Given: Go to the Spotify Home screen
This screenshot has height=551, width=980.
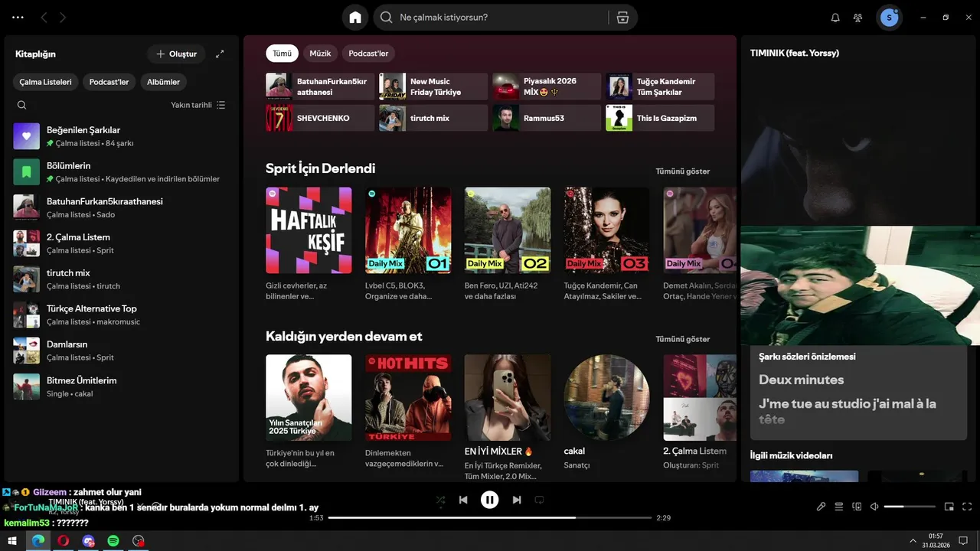Looking at the screenshot, I should point(354,17).
